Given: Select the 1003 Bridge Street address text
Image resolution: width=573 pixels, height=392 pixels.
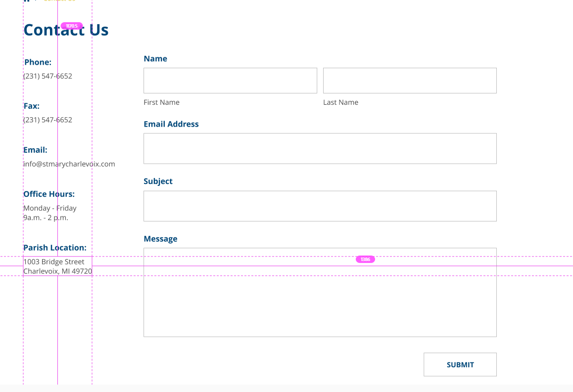Looking at the screenshot, I should [54, 262].
